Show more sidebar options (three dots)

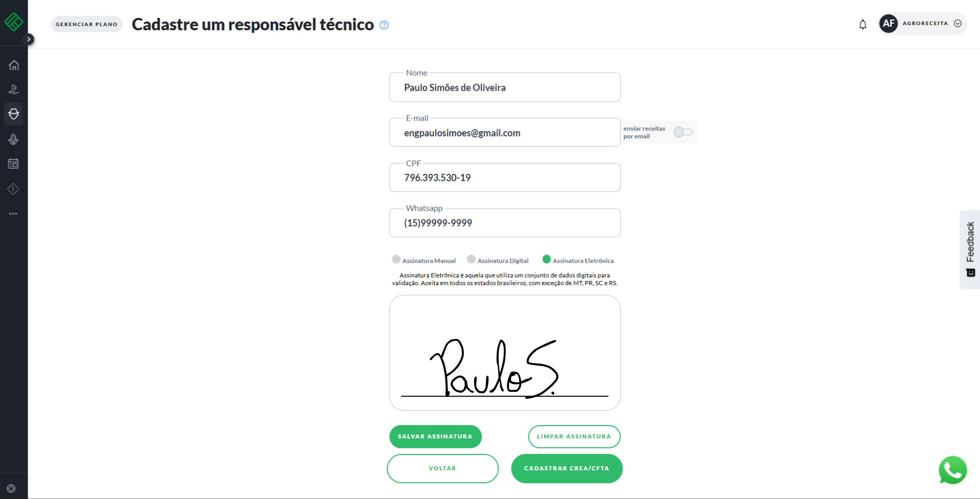tap(13, 213)
